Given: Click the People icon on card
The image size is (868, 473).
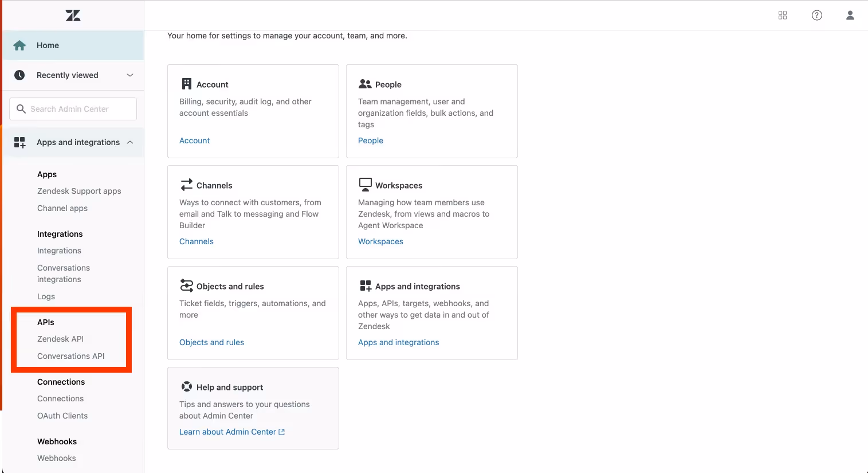Looking at the screenshot, I should click(365, 84).
